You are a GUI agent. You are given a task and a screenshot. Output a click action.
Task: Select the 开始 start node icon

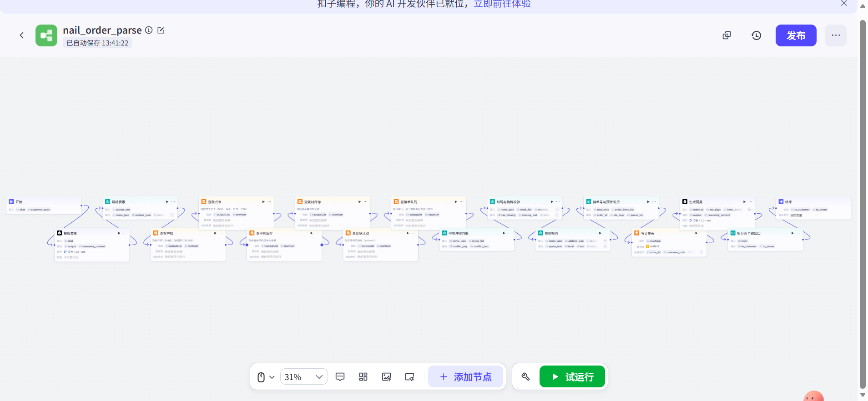[x=11, y=201]
